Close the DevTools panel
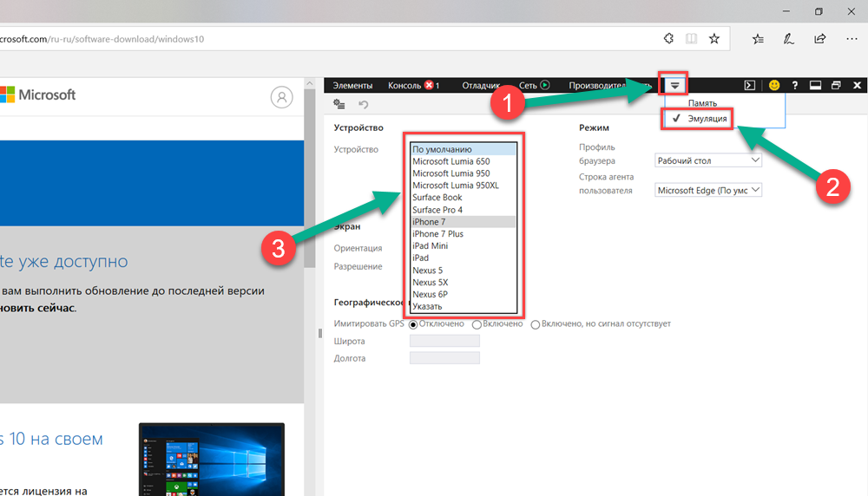 (857, 85)
